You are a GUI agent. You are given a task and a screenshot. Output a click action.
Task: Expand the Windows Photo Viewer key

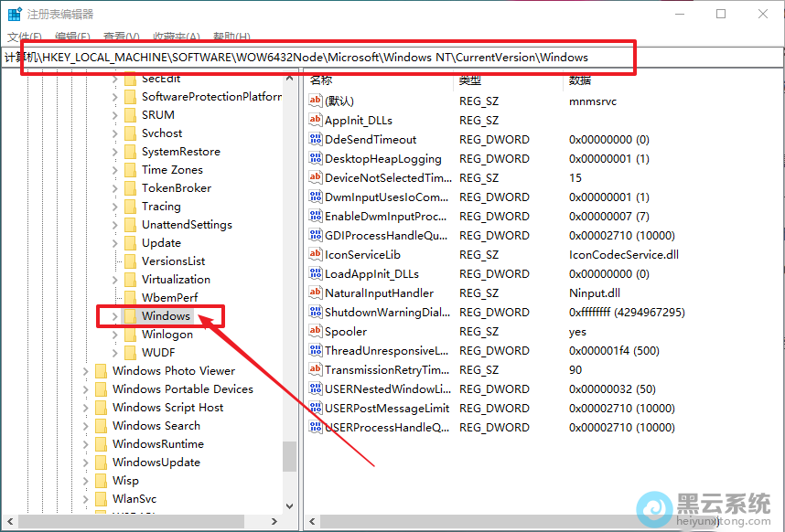pos(85,371)
